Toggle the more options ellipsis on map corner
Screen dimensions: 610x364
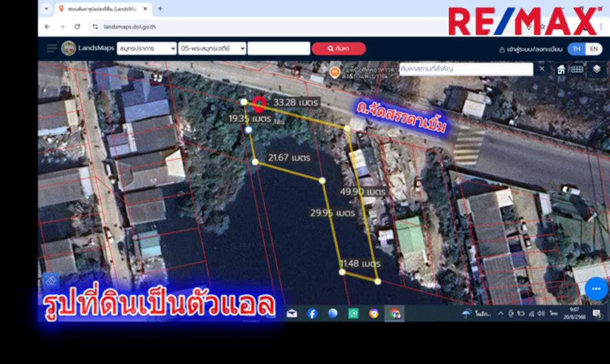[595, 288]
